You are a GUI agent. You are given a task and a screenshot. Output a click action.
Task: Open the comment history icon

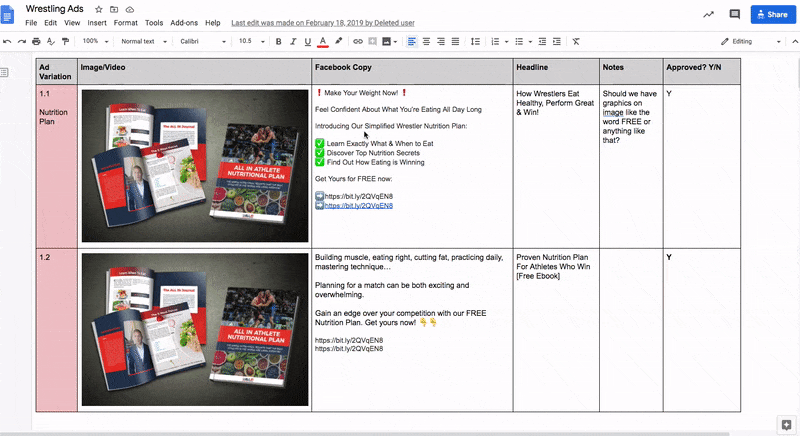pos(735,14)
